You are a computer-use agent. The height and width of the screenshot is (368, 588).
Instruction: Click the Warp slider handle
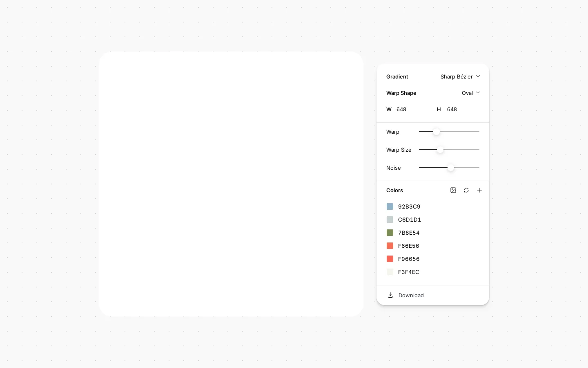pyautogui.click(x=437, y=132)
